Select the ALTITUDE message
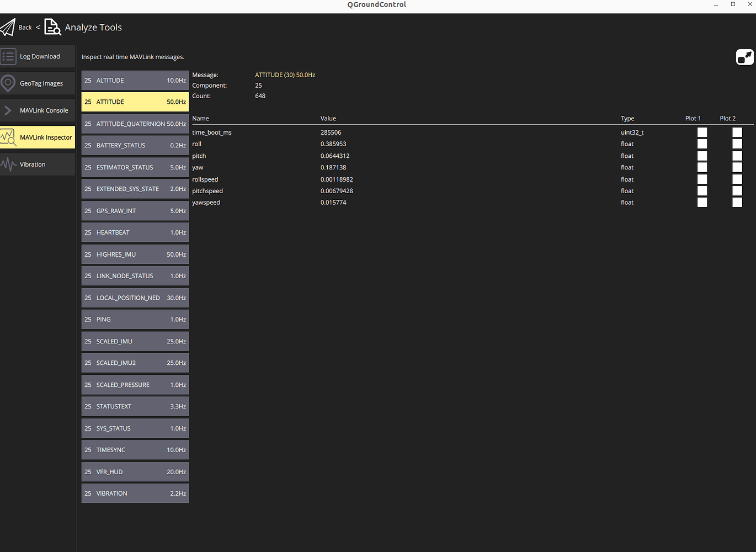This screenshot has height=552, width=756. pyautogui.click(x=135, y=80)
